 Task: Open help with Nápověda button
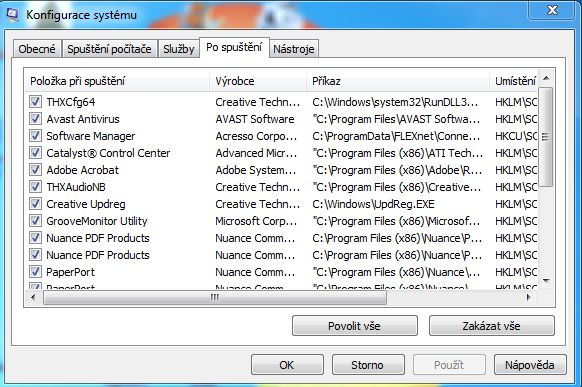coord(530,365)
